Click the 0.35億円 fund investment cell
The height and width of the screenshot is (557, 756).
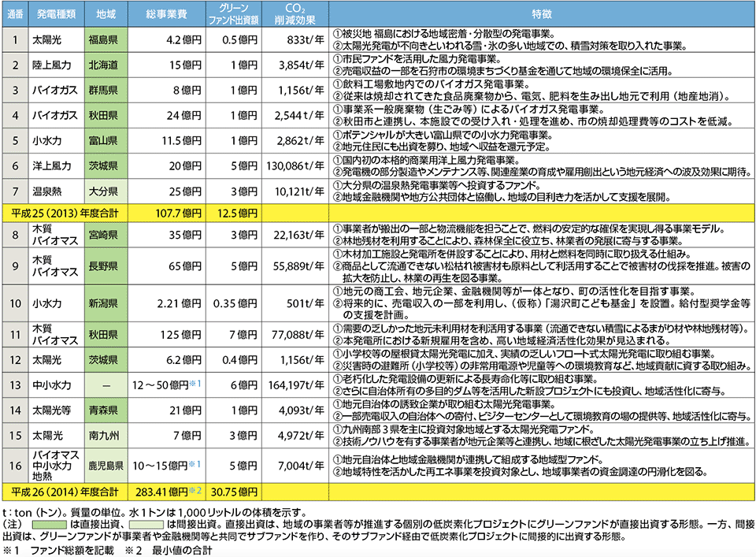[x=234, y=303]
